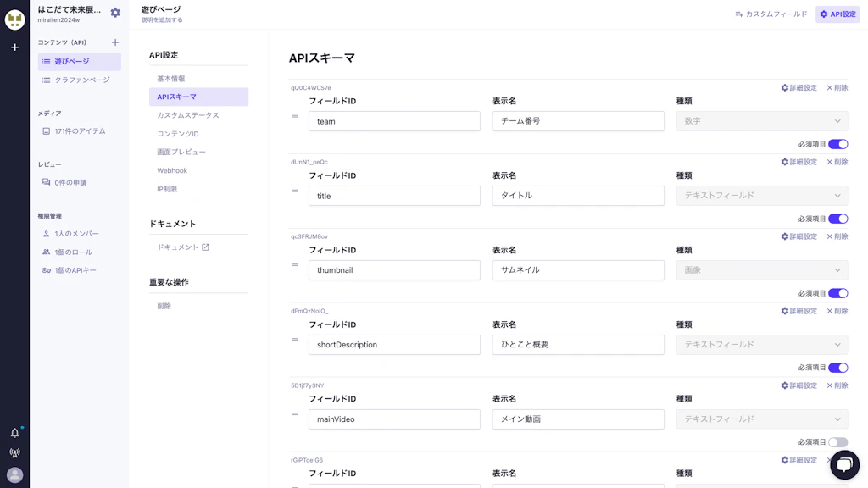The height and width of the screenshot is (488, 868).
Task: Click the add service plus icon
Action: click(14, 47)
